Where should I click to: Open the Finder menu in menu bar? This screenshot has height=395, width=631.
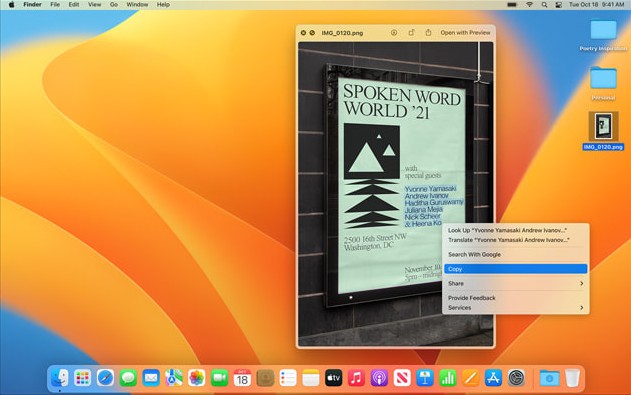pyautogui.click(x=32, y=5)
